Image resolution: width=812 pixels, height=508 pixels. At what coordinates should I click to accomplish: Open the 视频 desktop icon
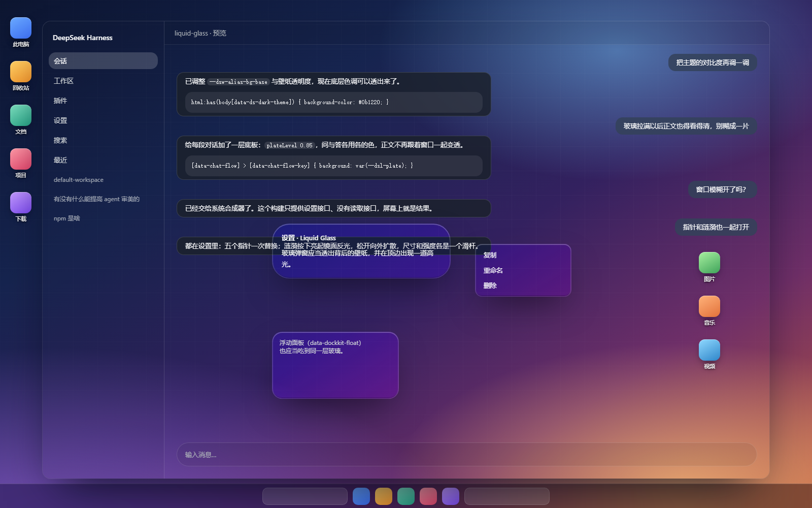pyautogui.click(x=709, y=354)
